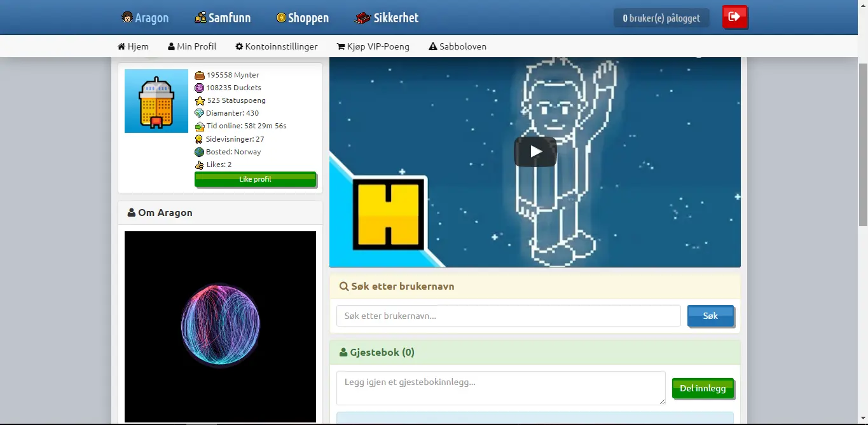View the 0 bruker(e) pålogget counter

click(x=661, y=18)
